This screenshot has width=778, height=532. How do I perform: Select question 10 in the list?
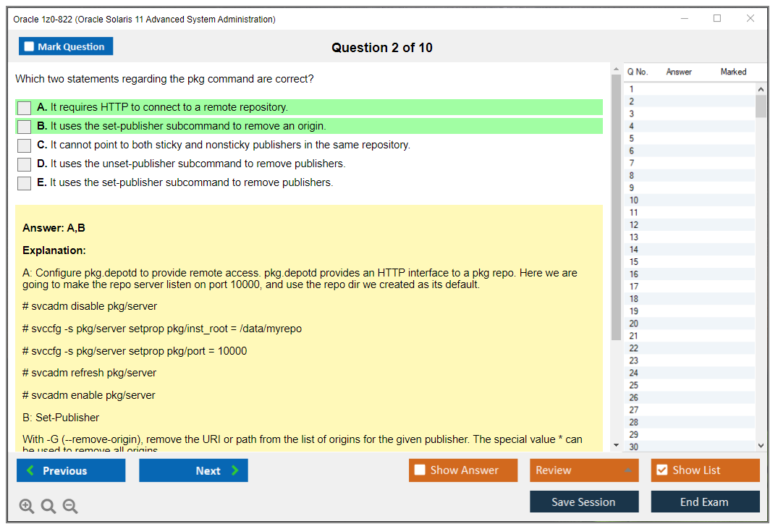634,200
